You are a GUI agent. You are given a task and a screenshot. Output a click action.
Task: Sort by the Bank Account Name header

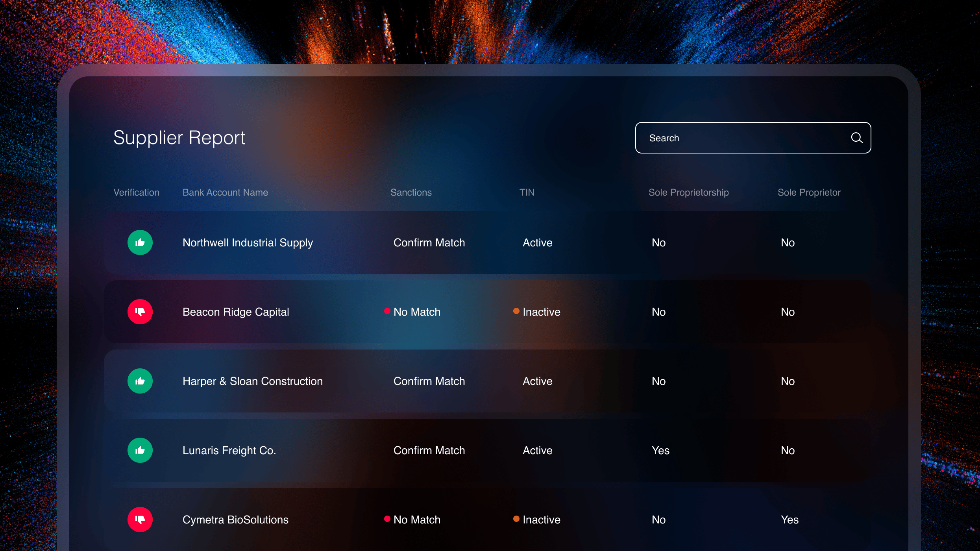click(x=225, y=192)
